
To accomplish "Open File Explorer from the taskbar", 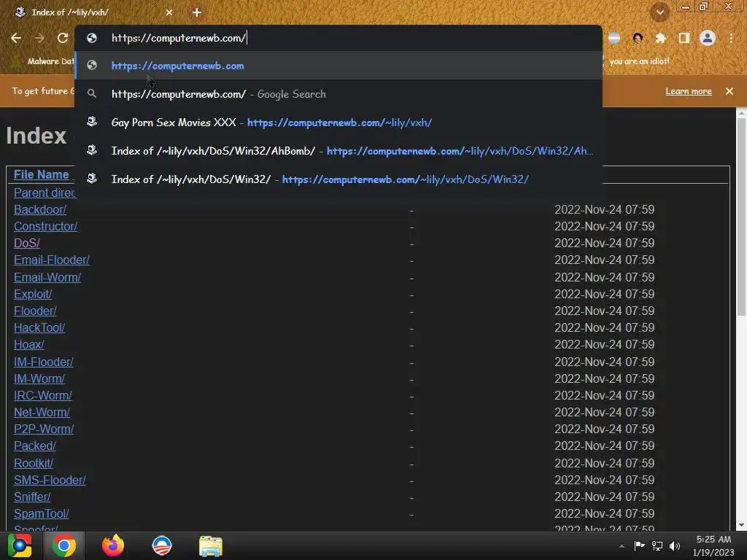I will pos(211,545).
